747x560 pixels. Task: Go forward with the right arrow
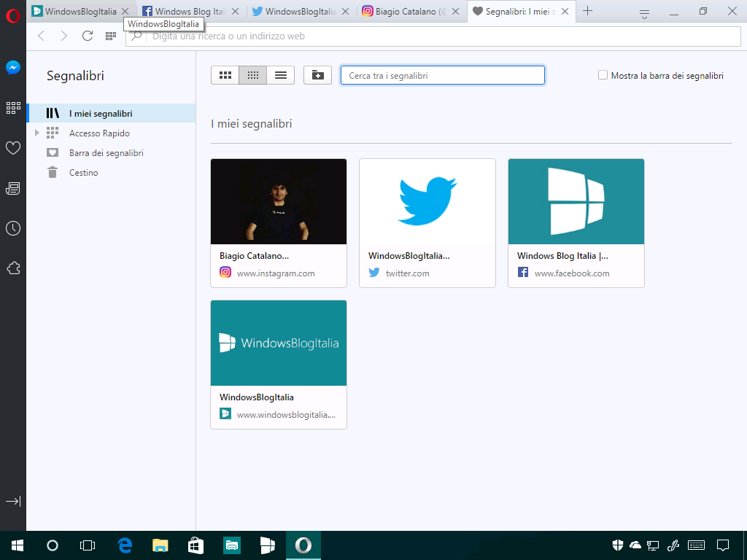coord(64,36)
